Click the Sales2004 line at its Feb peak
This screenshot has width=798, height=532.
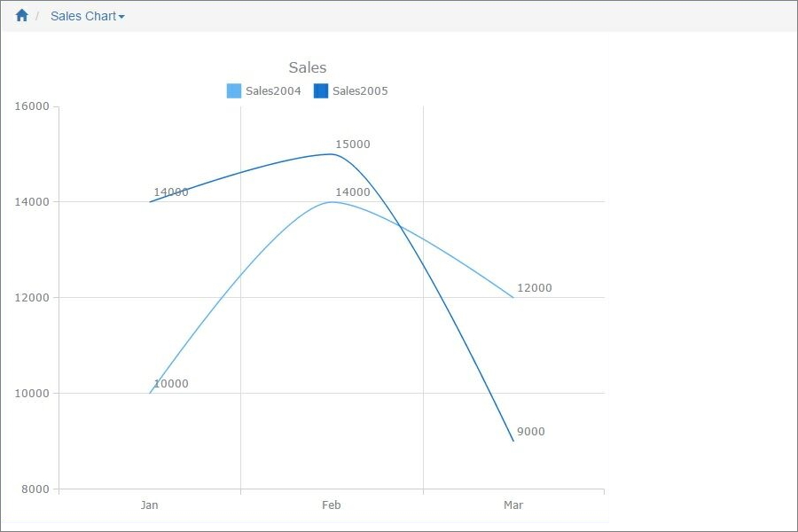point(331,201)
